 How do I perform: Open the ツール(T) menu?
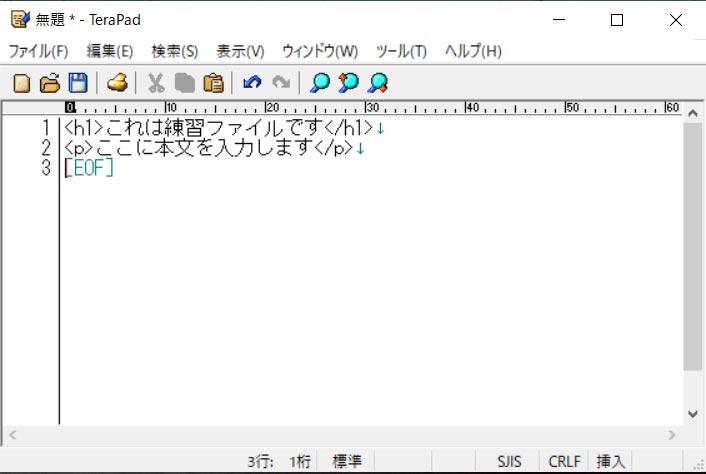[x=401, y=51]
